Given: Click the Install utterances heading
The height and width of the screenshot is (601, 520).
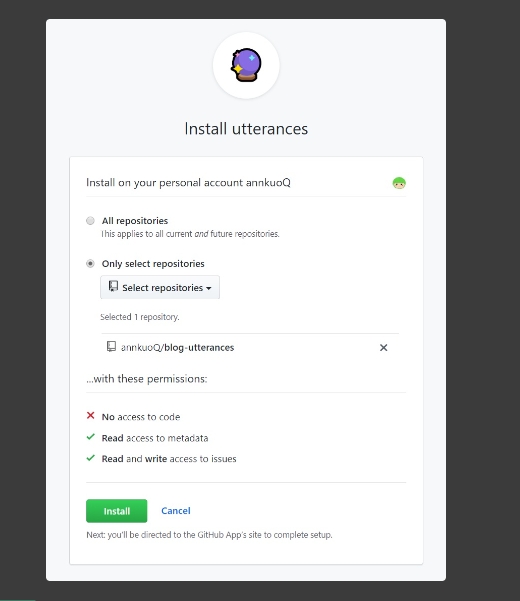Looking at the screenshot, I should (x=246, y=129).
